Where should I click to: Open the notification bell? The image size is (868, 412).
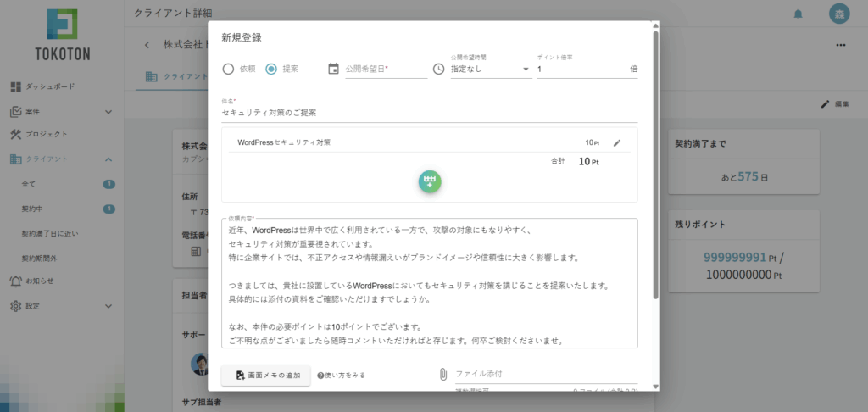point(798,14)
